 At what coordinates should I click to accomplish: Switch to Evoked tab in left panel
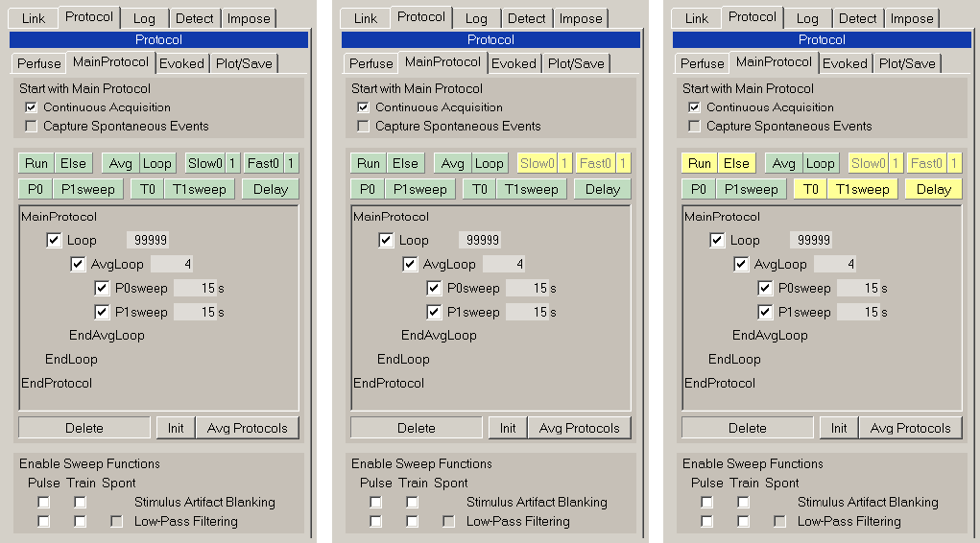click(181, 63)
